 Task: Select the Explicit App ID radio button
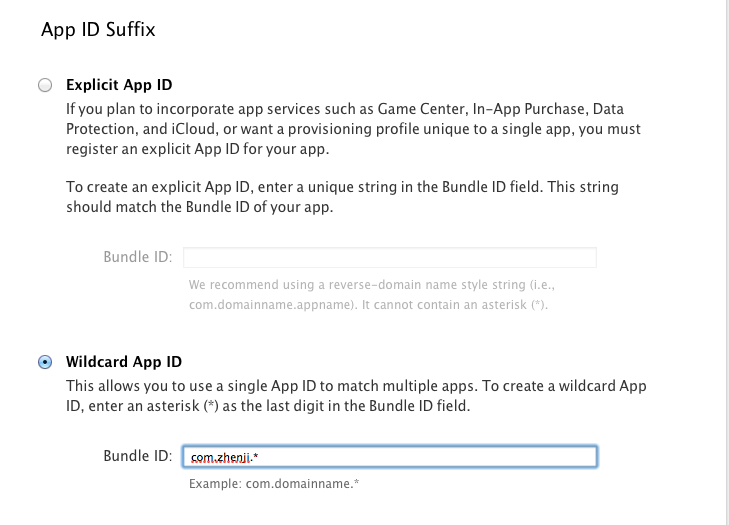click(x=45, y=85)
